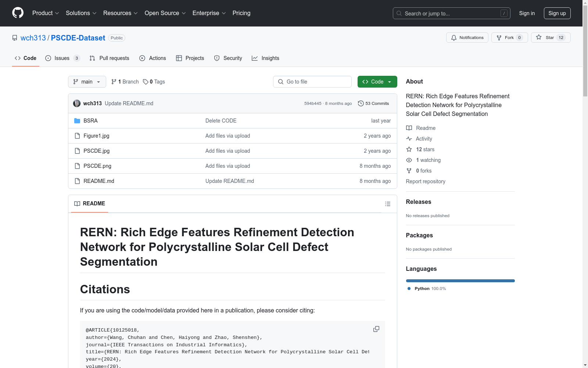Select the README tab in file viewer
588x368 pixels.
[90, 204]
